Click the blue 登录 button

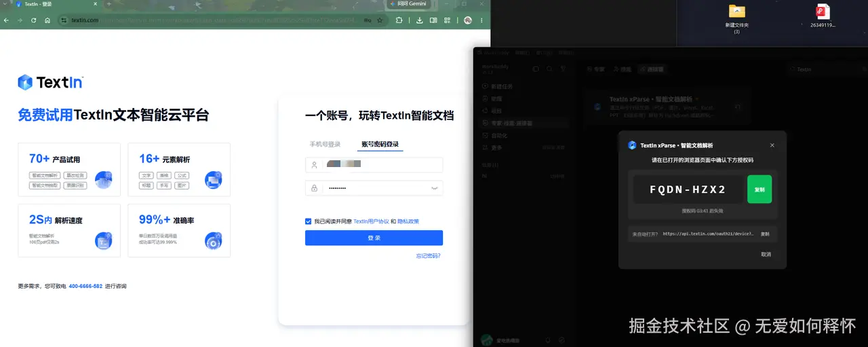tap(374, 238)
